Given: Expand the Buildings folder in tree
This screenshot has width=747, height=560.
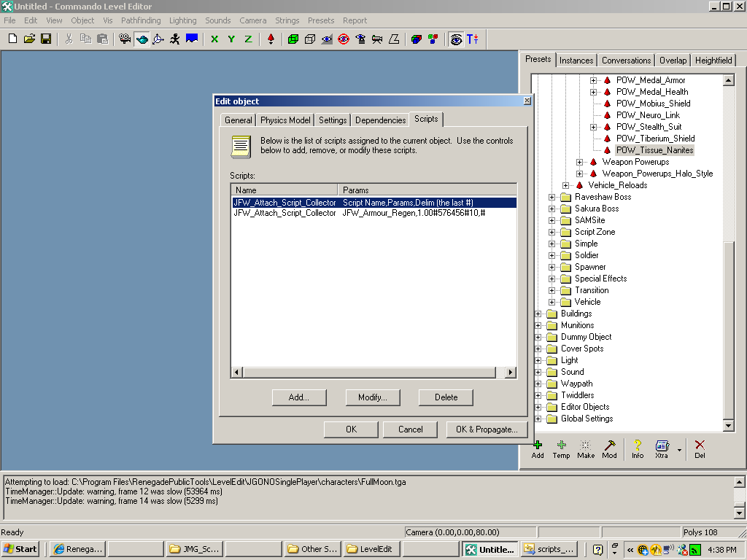Looking at the screenshot, I should pyautogui.click(x=538, y=314).
